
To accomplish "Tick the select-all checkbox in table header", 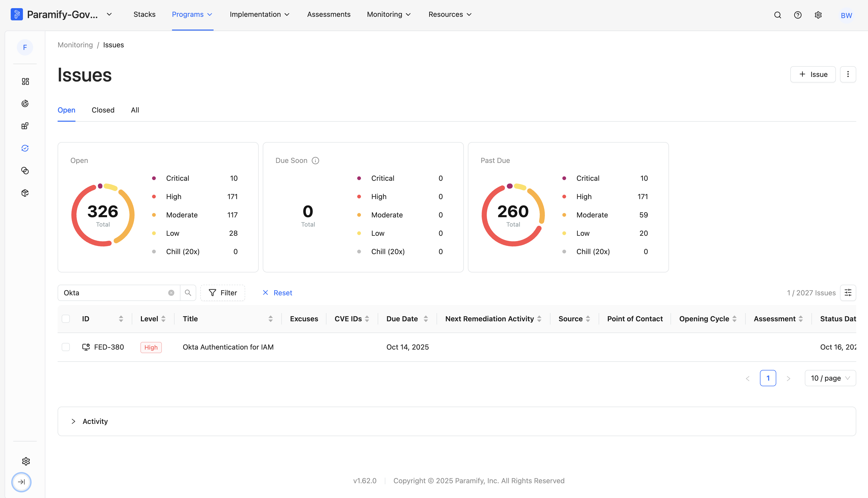I will tap(66, 319).
